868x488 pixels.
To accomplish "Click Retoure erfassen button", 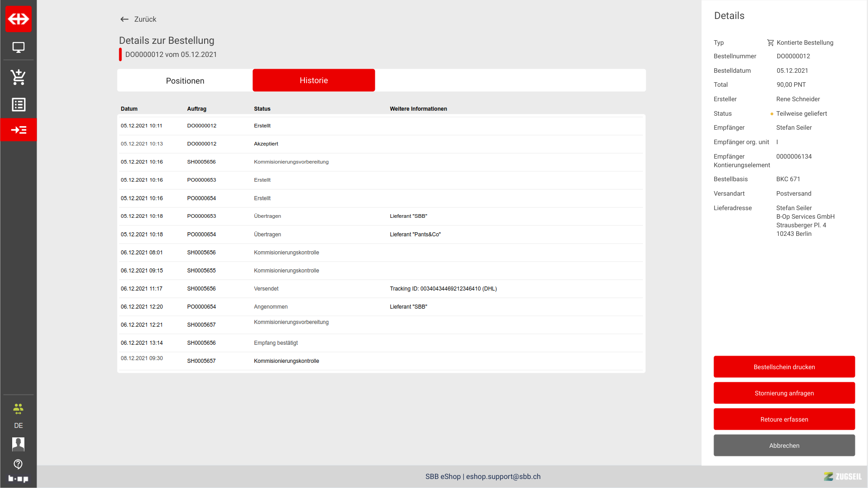I will (784, 419).
